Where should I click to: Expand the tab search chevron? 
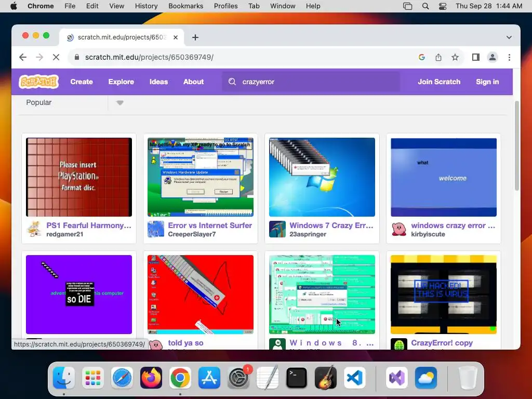coord(509,37)
